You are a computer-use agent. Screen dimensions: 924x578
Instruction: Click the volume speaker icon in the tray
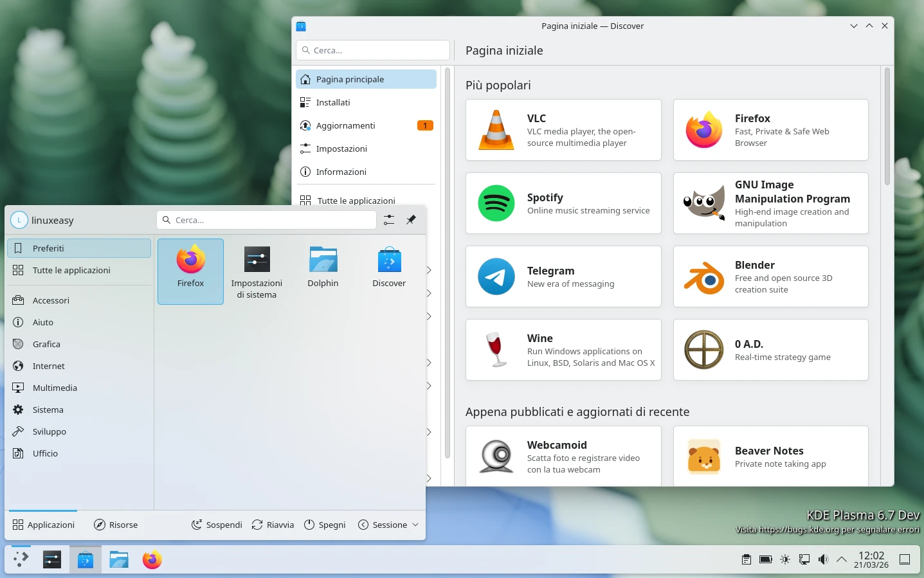(x=823, y=559)
